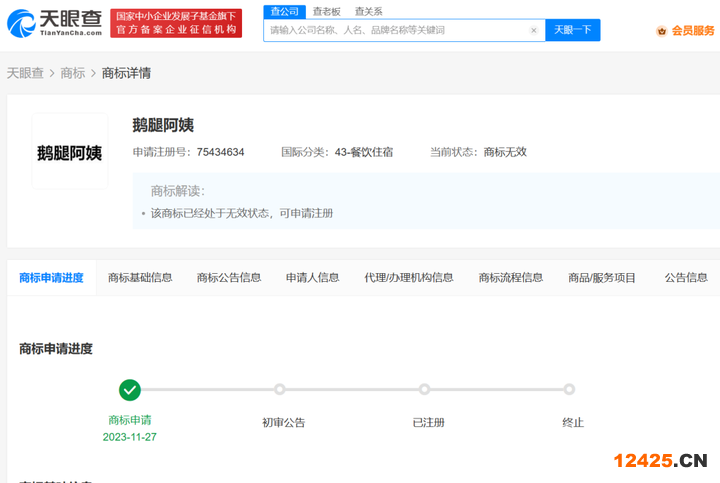720x483 pixels.
Task: Click the 终止 progress step circle
Action: click(x=569, y=390)
